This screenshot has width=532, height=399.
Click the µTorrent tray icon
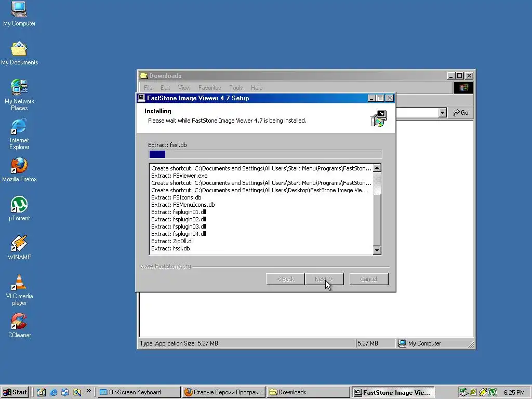click(493, 392)
